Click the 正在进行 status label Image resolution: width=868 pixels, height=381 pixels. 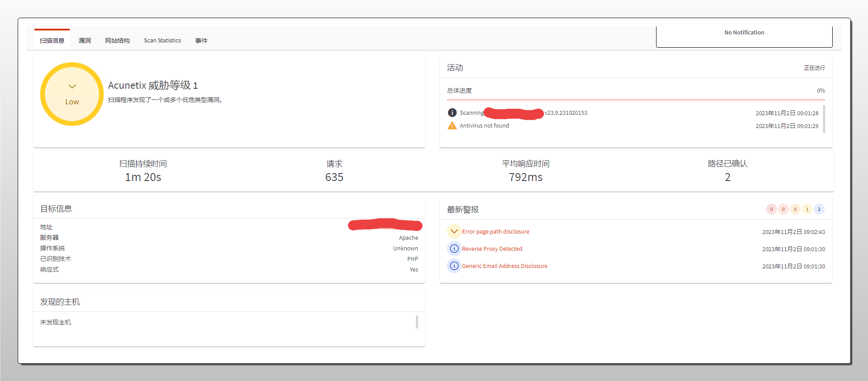pyautogui.click(x=814, y=68)
